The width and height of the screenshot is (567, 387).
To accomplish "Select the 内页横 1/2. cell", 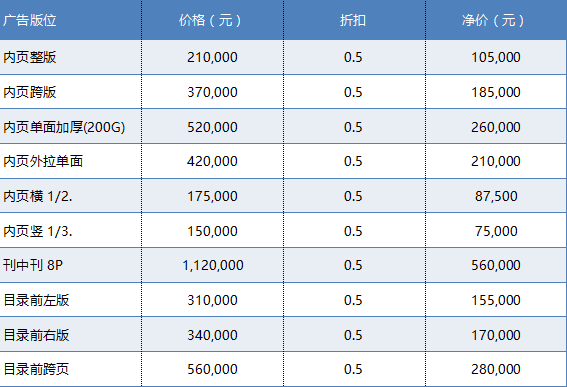I will coord(71,196).
